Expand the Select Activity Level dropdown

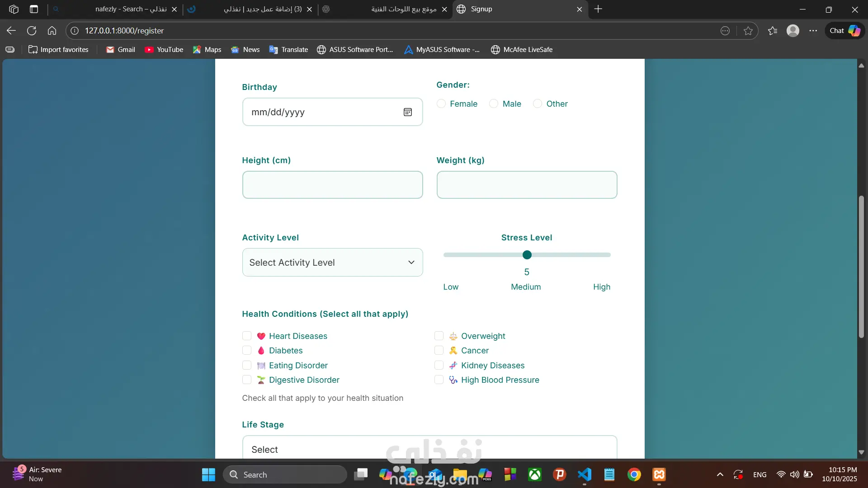click(332, 263)
